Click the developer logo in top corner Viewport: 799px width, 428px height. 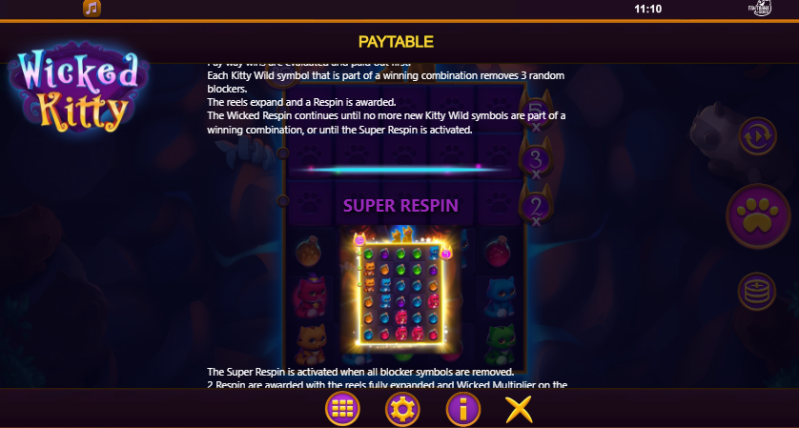point(760,8)
